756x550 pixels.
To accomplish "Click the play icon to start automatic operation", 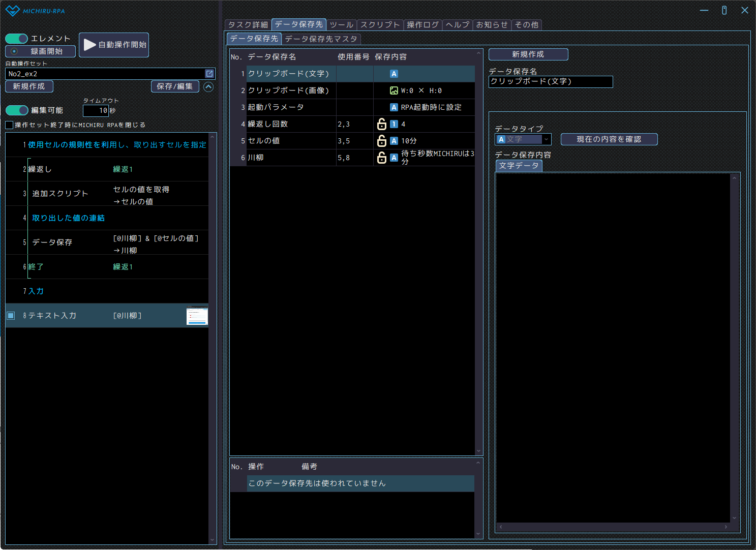I will [x=90, y=45].
